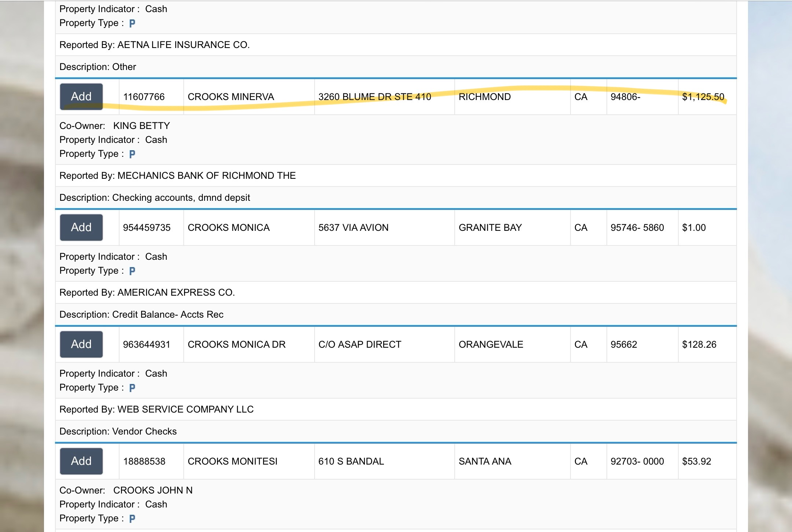Viewport: 792px width, 532px height.
Task: Click zip code 95662
Action: [624, 344]
